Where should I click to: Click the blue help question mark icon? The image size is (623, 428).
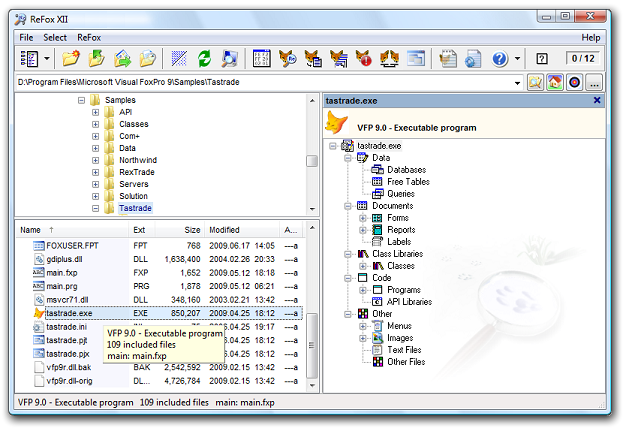pos(499,59)
